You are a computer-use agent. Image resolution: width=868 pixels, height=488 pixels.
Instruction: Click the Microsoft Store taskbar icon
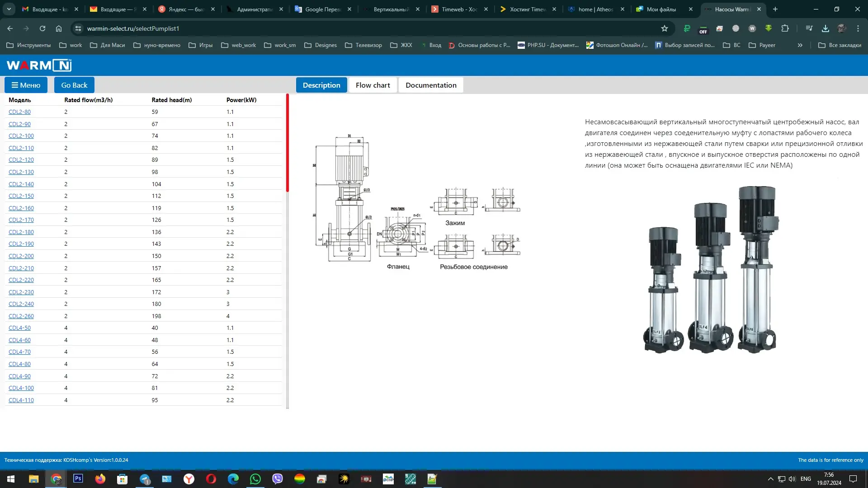tap(123, 479)
